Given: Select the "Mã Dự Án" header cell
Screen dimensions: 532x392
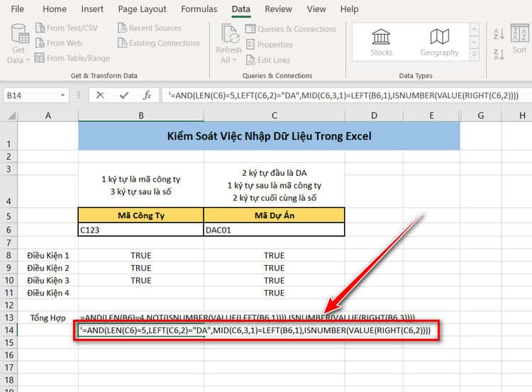Looking at the screenshot, I should click(274, 215).
